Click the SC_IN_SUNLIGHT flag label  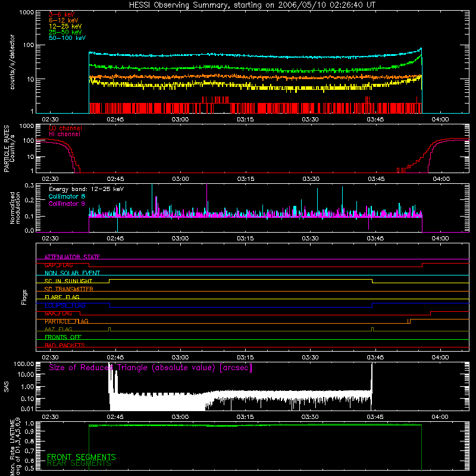68,281
